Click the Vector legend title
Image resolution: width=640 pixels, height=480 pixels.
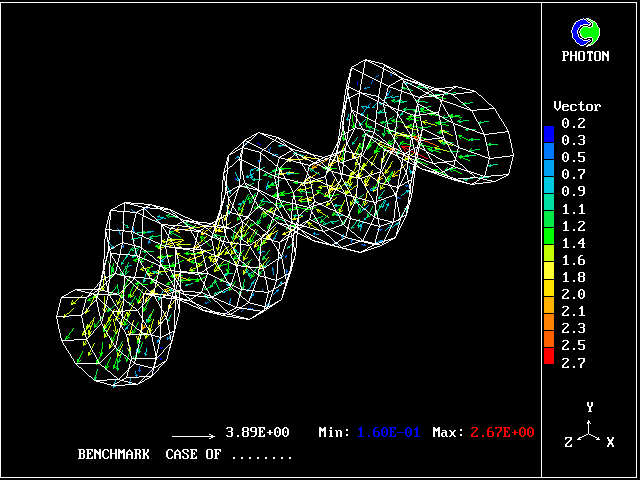click(x=578, y=106)
